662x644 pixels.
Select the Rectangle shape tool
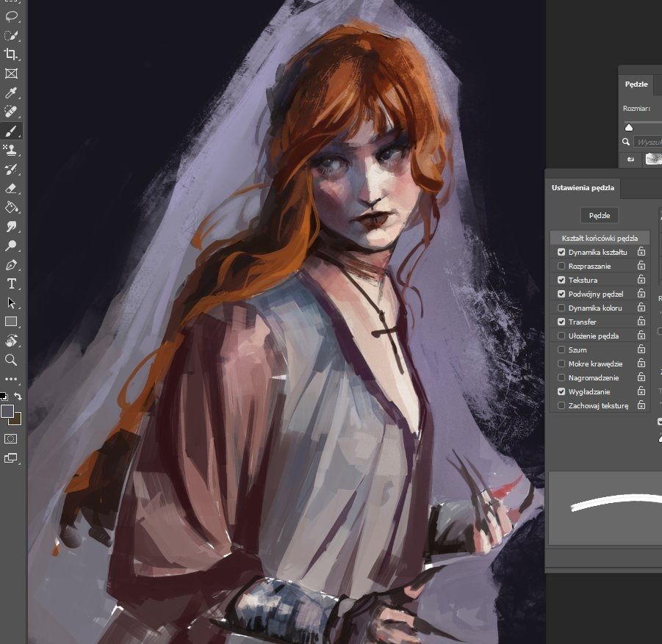(11, 322)
